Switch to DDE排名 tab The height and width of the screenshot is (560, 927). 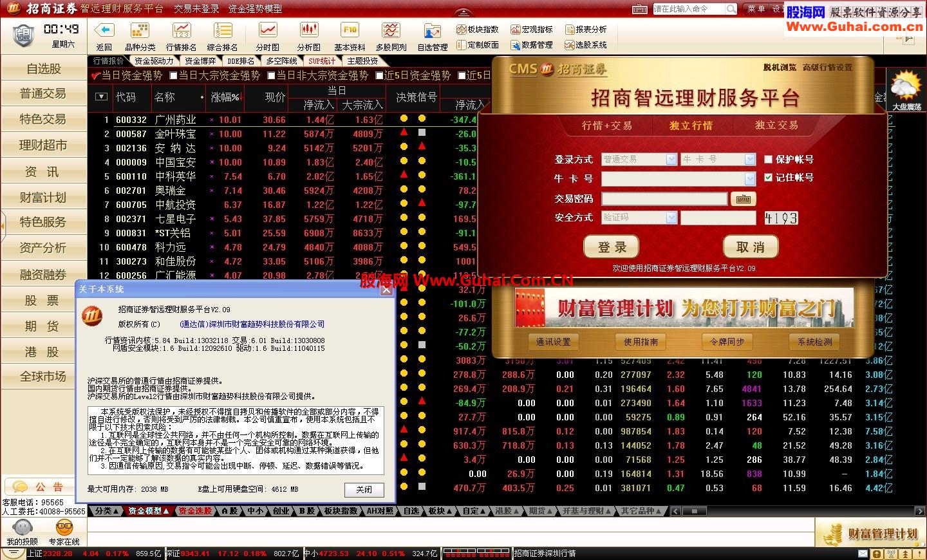coord(240,61)
